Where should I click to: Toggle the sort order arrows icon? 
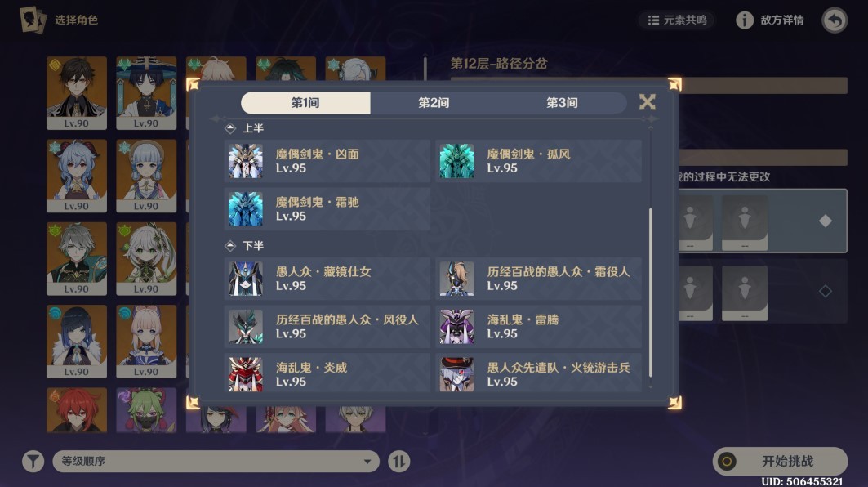click(398, 461)
